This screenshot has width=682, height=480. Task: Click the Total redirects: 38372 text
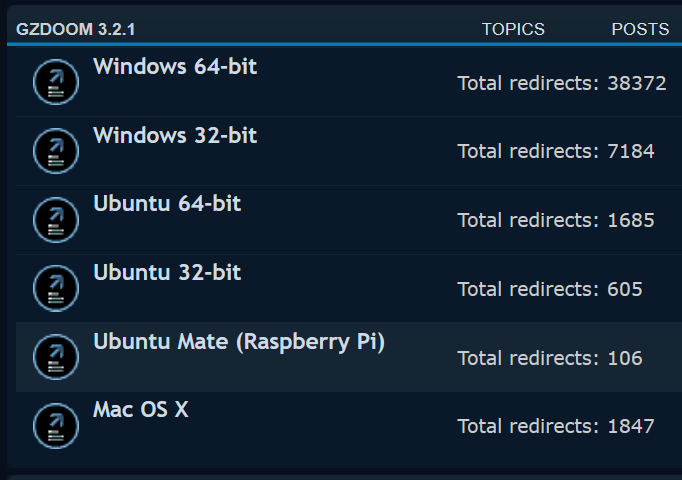pyautogui.click(x=562, y=83)
